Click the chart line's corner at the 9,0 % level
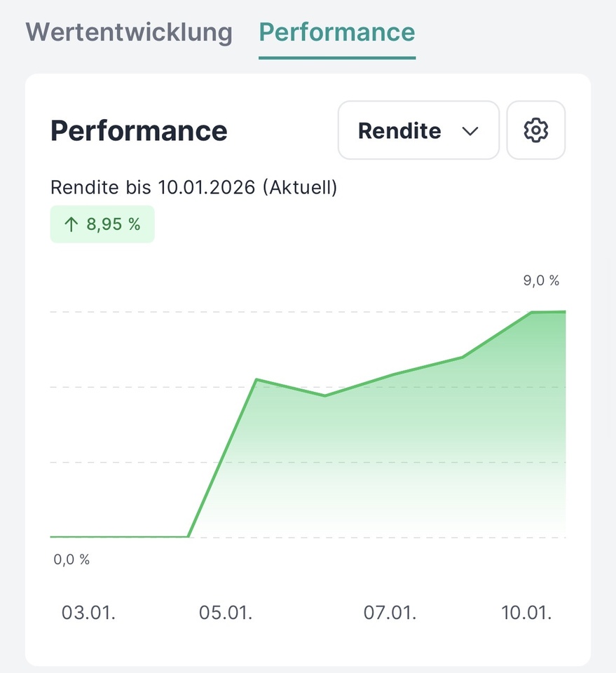The image size is (616, 673). point(532,313)
